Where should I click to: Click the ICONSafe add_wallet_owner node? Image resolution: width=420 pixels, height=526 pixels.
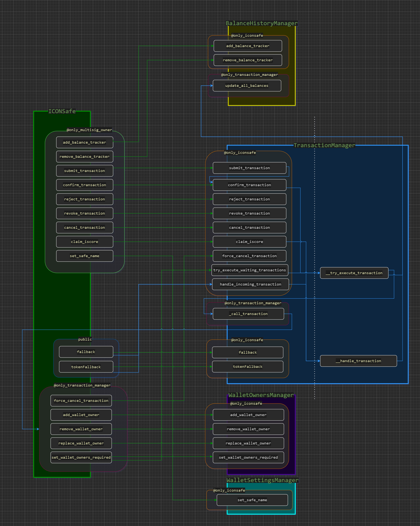[x=81, y=415]
